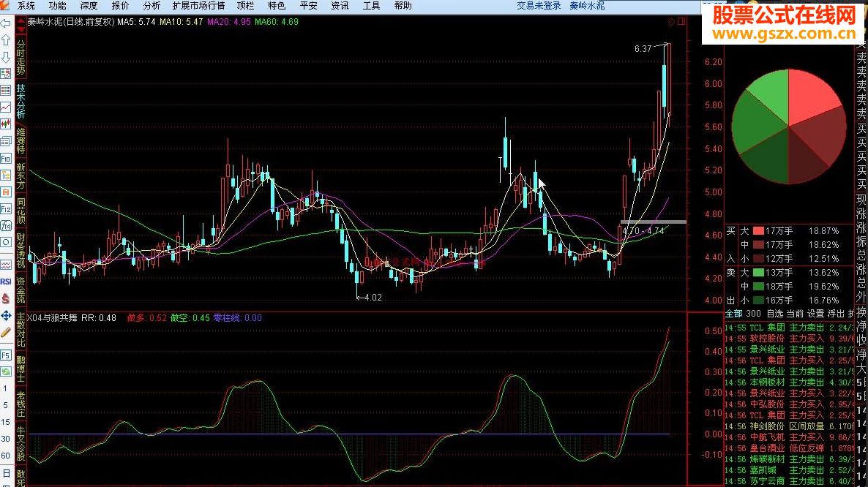Open the 扩展市场行情 menu
This screenshot has height=487, width=868.
click(199, 6)
